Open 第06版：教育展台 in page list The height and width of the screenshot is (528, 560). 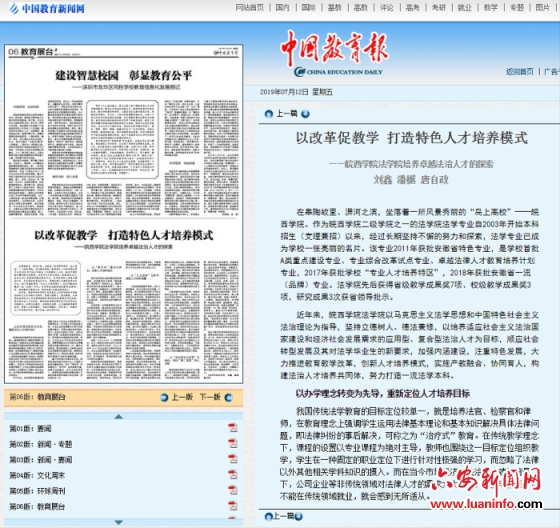37,506
